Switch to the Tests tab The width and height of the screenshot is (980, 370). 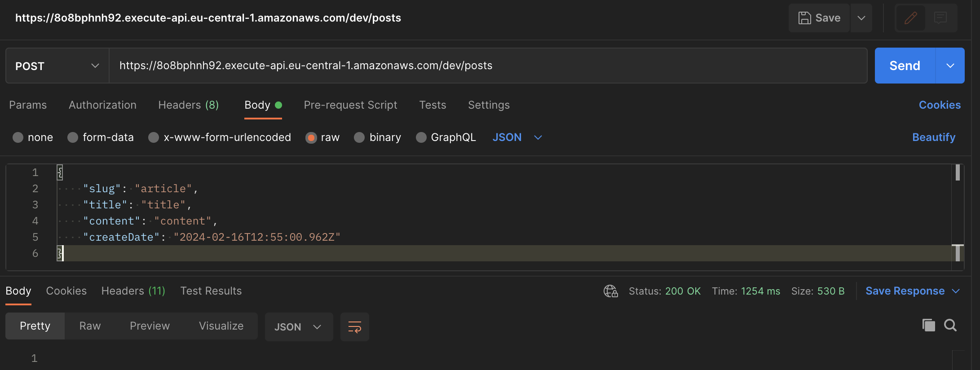coord(433,105)
